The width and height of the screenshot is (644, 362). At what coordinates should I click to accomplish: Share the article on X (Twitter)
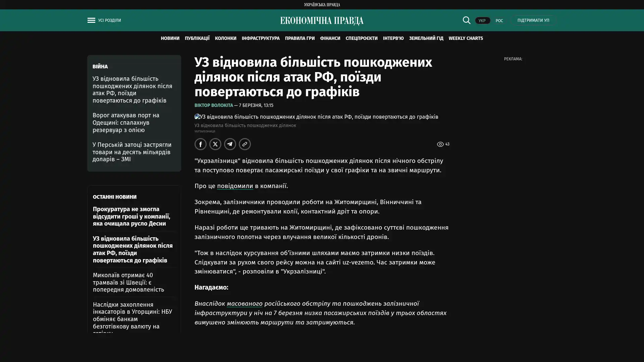[215, 144]
